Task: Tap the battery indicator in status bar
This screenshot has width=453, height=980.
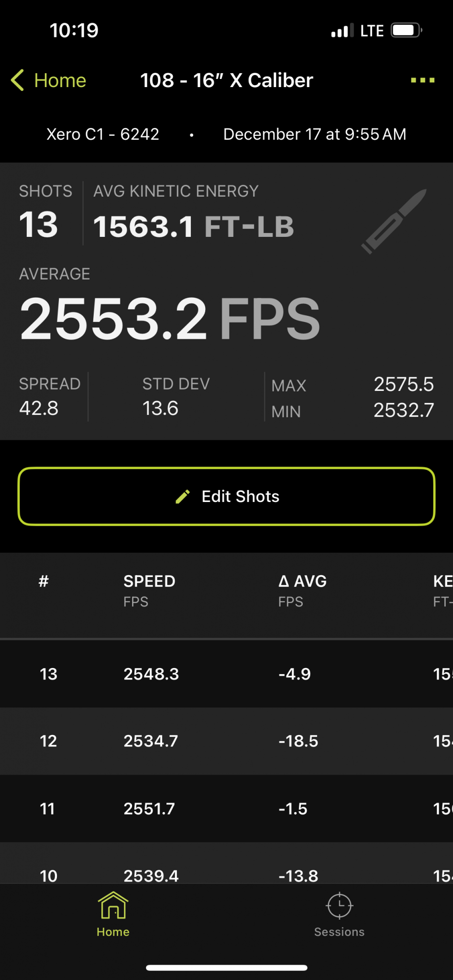Action: (x=407, y=31)
